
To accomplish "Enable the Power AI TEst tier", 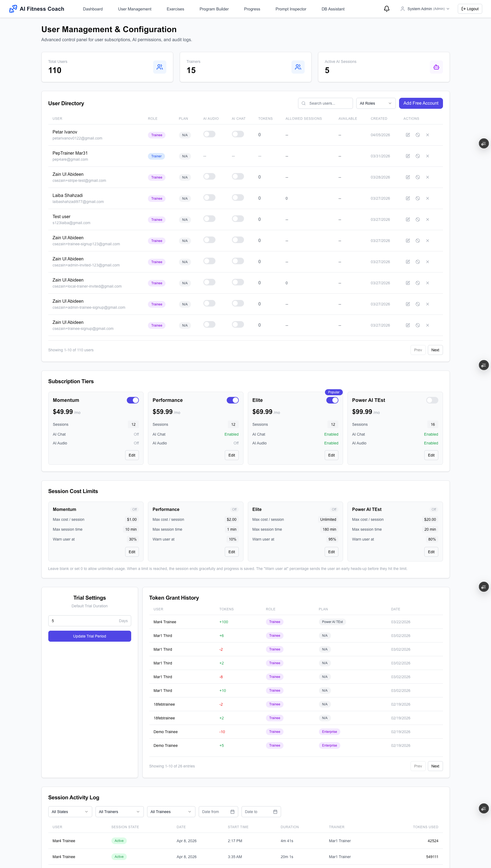I will (x=432, y=400).
